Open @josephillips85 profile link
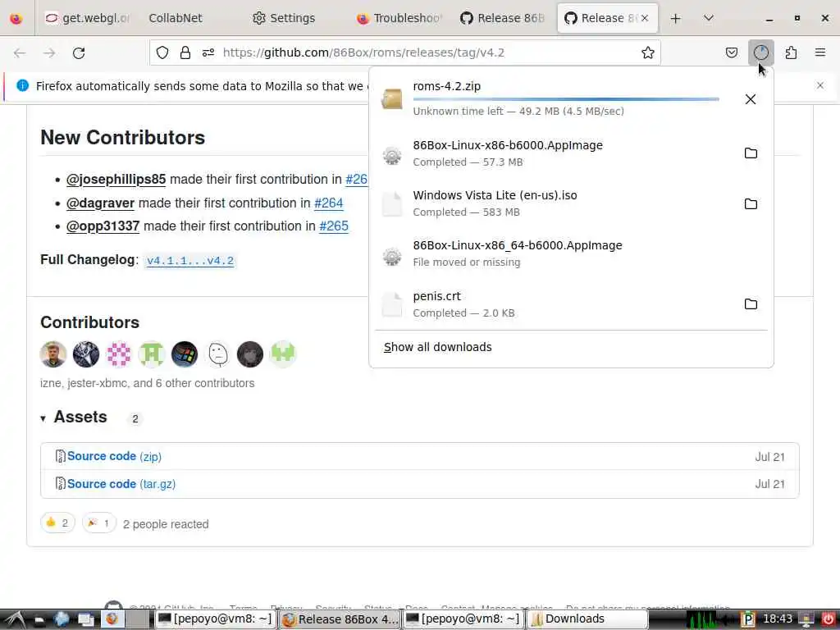The width and height of the screenshot is (840, 630). pos(116,179)
